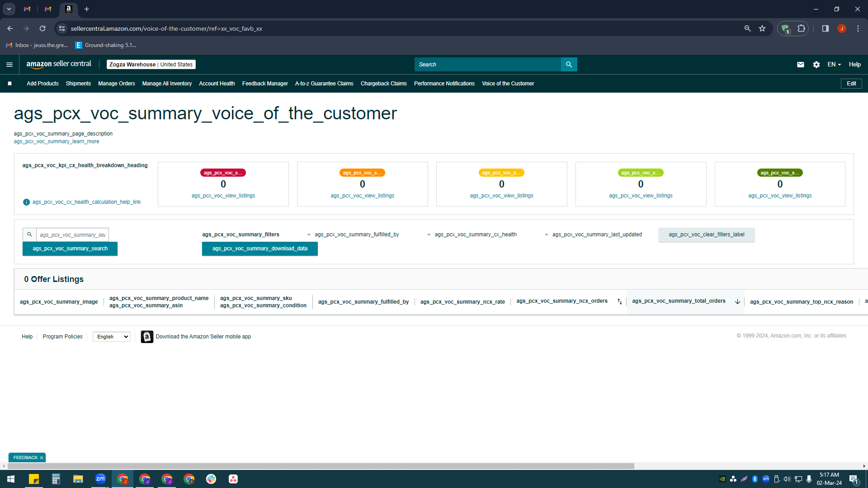Open the ags_pcx_voc_summary_learn_more link
Screen dimensions: 868x488
57,141
